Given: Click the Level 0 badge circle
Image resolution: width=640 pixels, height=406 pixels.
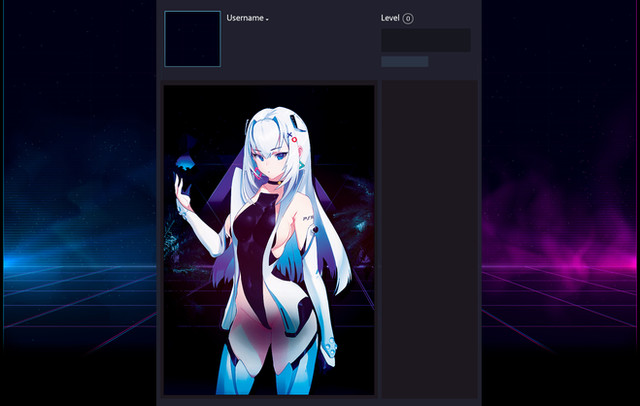Looking at the screenshot, I should point(408,18).
